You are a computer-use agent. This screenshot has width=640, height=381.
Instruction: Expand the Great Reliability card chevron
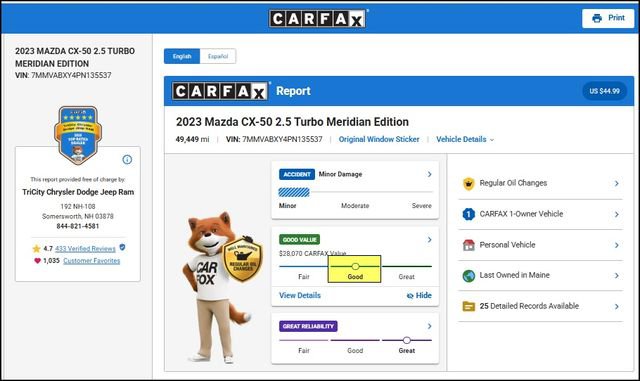coord(429,326)
